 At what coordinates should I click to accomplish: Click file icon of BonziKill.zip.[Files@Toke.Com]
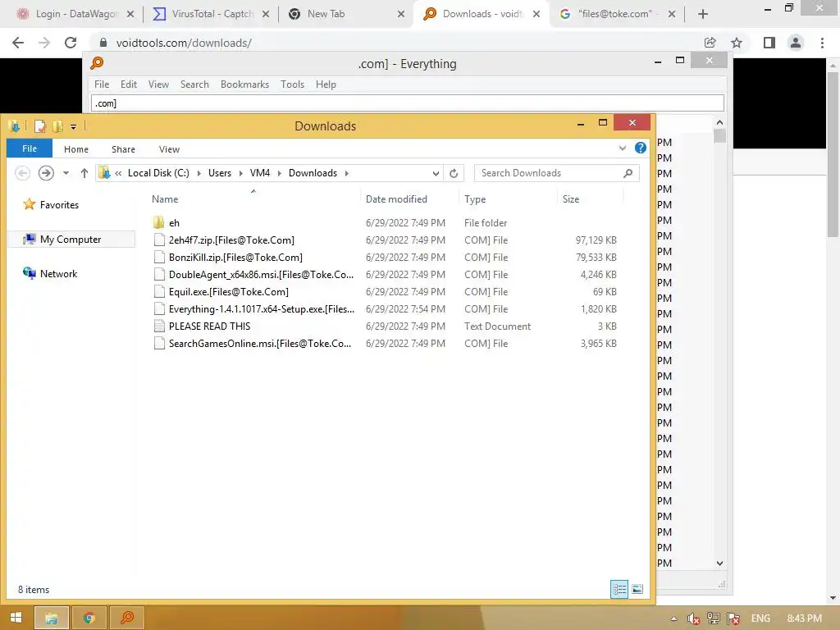(159, 257)
